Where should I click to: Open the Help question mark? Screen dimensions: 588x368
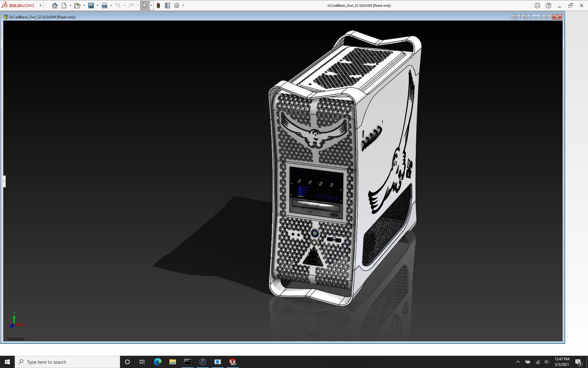(548, 6)
